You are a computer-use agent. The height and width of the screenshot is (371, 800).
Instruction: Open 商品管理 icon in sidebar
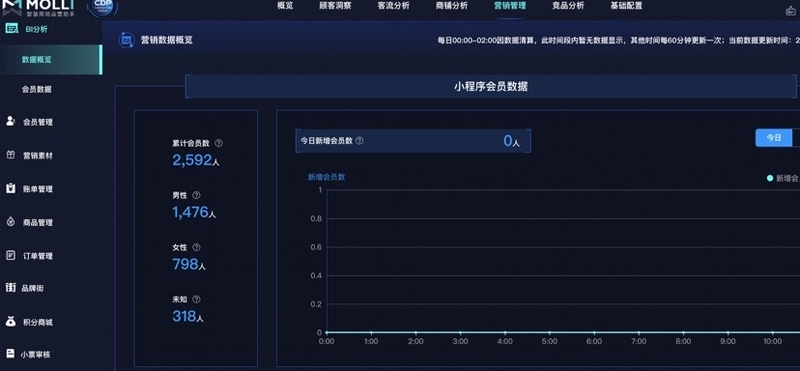click(10, 222)
